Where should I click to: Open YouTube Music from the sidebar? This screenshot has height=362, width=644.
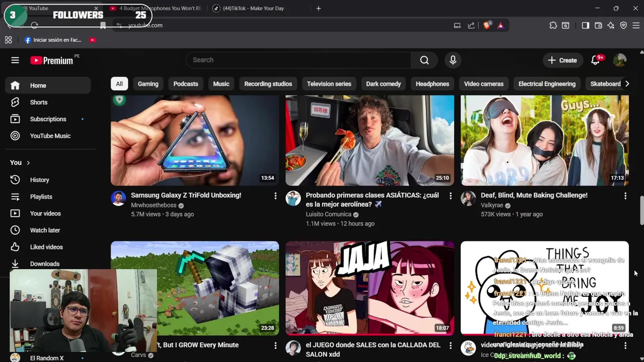click(48, 136)
